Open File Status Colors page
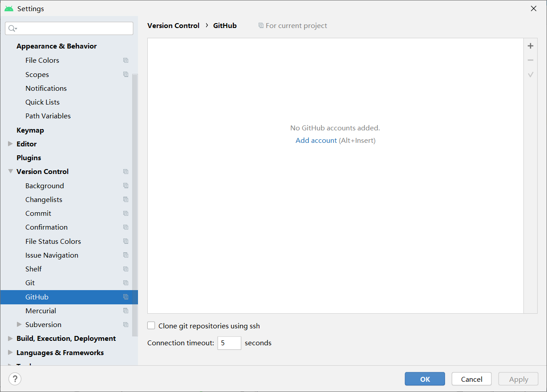Image resolution: width=547 pixels, height=392 pixels. 53,241
